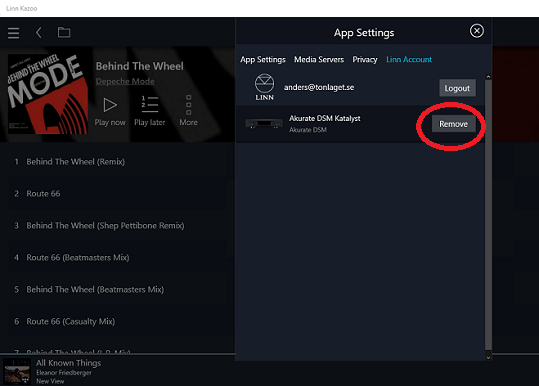The width and height of the screenshot is (539, 386).
Task: Click the New View album label
Action: (50, 381)
